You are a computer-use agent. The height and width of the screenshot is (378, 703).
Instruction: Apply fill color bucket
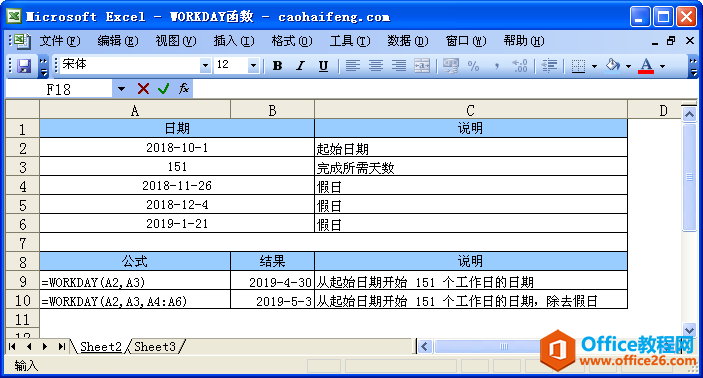pos(612,66)
